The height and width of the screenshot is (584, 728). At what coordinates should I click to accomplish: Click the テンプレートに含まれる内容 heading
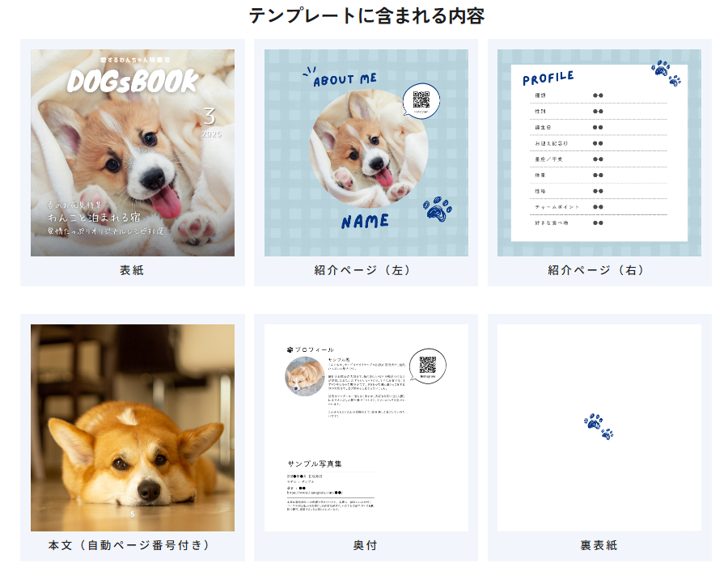[x=366, y=15]
